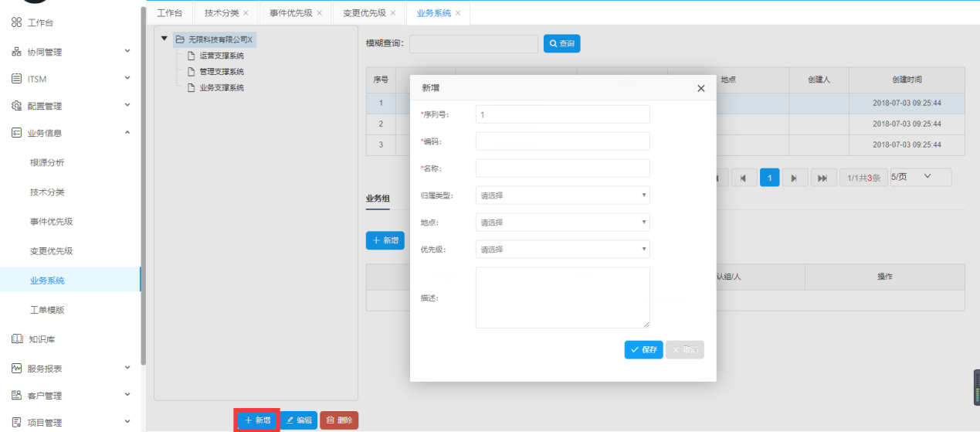Close the 新增 dialog with X icon
Screen dimensions: 980x432
pos(700,89)
